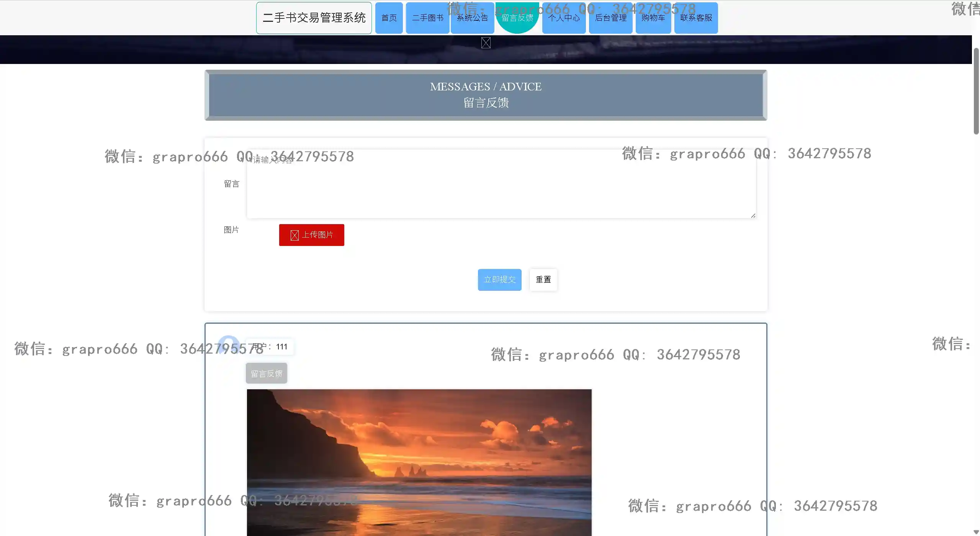Viewport: 980px width, 536px height.
Task: Click 联系客服 in the navigation
Action: pos(696,18)
